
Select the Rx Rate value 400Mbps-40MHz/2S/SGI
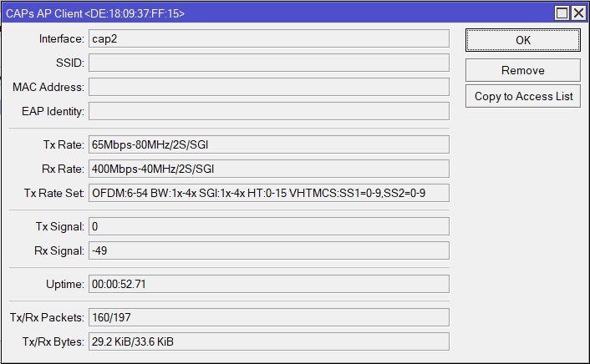pyautogui.click(x=268, y=169)
